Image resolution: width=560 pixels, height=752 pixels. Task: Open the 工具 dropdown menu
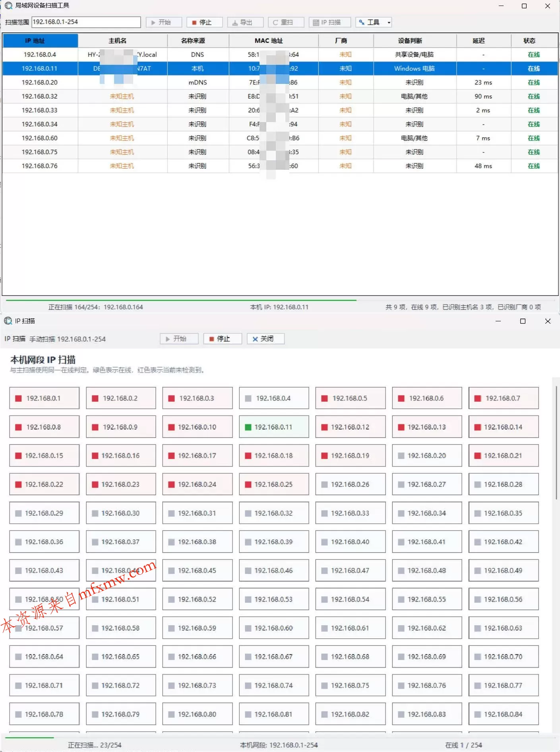tap(374, 22)
